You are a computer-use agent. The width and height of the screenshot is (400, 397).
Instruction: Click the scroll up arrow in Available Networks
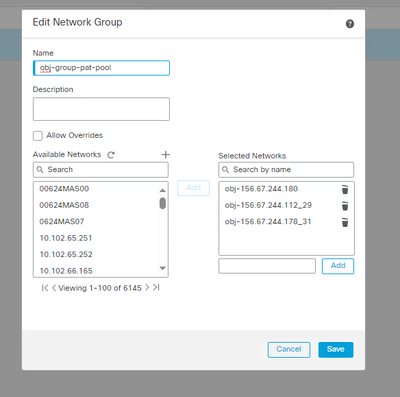click(163, 190)
